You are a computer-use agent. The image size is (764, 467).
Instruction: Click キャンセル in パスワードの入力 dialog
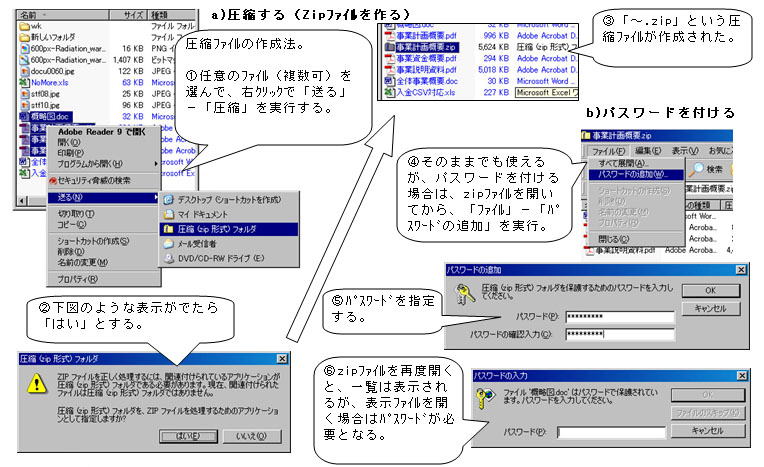[708, 430]
